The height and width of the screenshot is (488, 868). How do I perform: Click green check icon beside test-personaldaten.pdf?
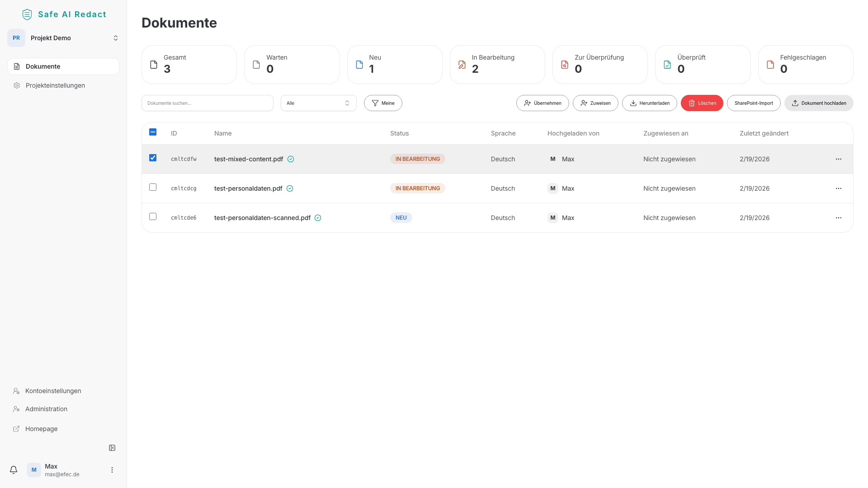[290, 188]
